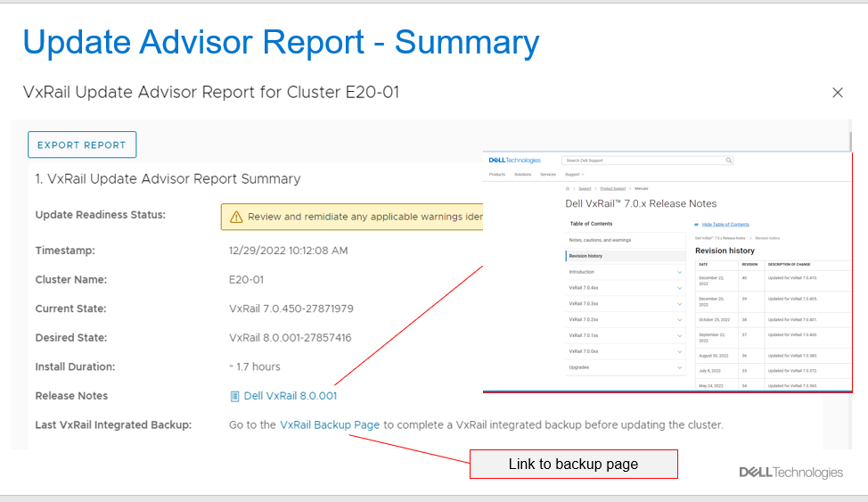Click Dell Technologies logo in release notes page
This screenshot has width=868, height=502.
click(515, 160)
